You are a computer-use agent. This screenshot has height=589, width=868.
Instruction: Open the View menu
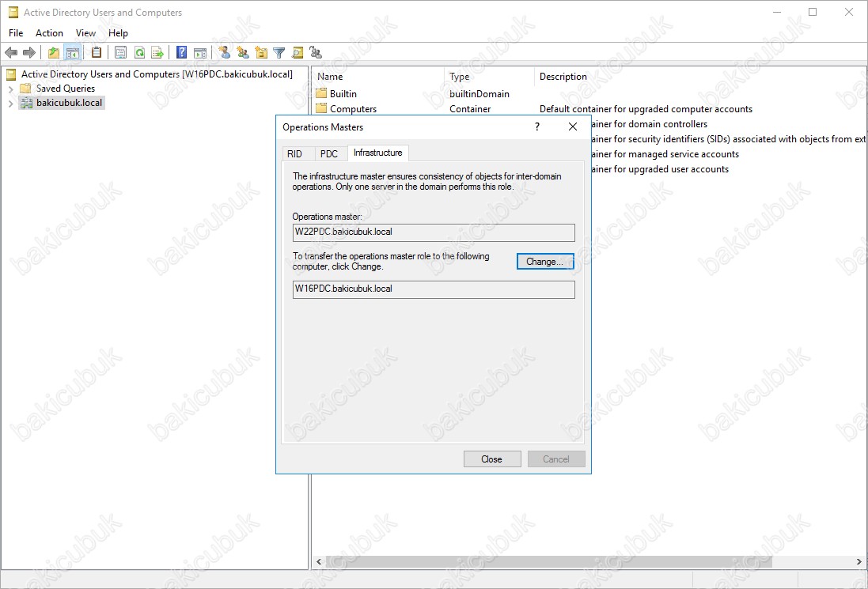coord(85,33)
